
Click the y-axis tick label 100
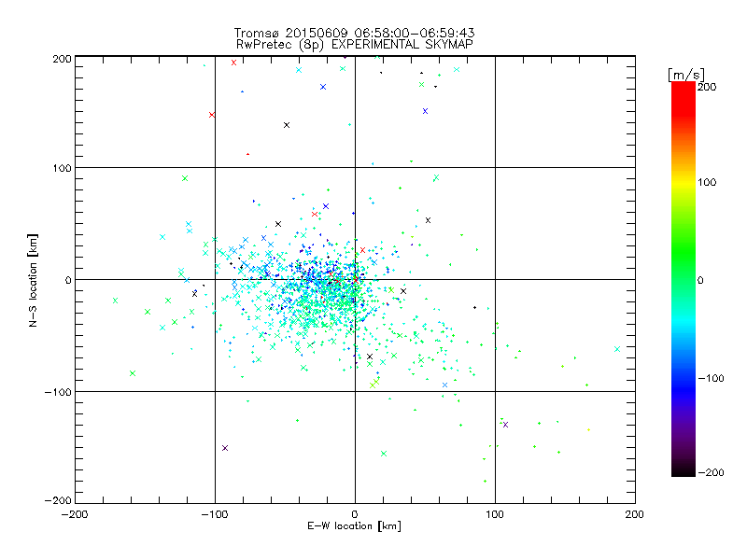click(62, 168)
